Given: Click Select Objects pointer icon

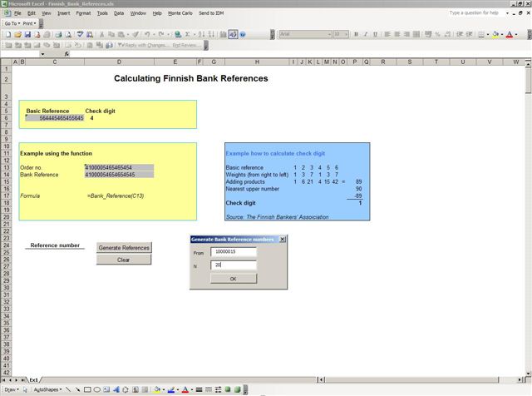Looking at the screenshot, I should [25, 389].
